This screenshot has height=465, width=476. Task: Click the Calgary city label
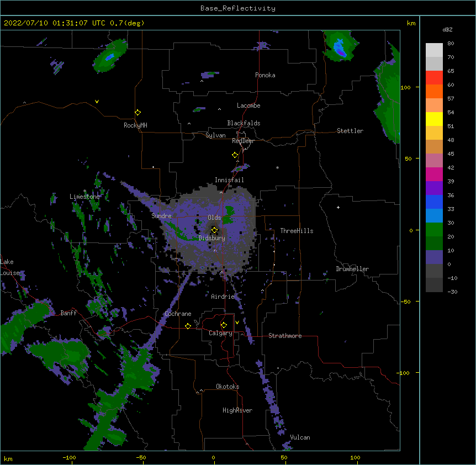(220, 333)
